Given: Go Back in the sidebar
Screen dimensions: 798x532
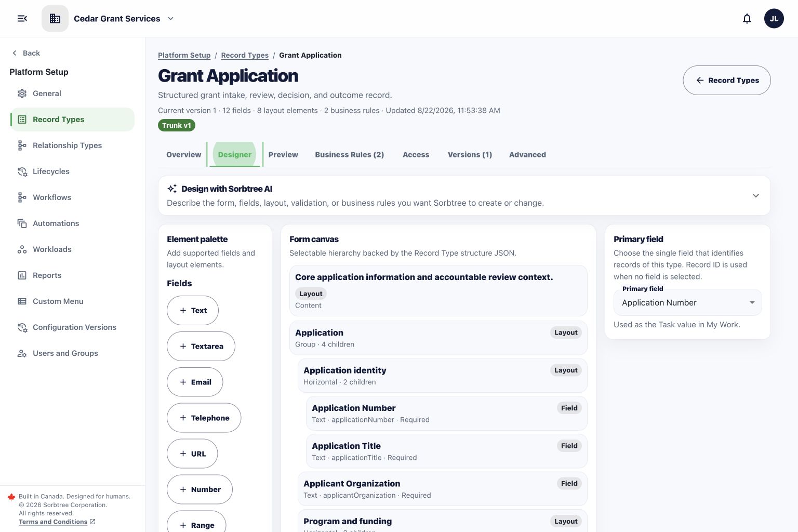Looking at the screenshot, I should tap(26, 53).
